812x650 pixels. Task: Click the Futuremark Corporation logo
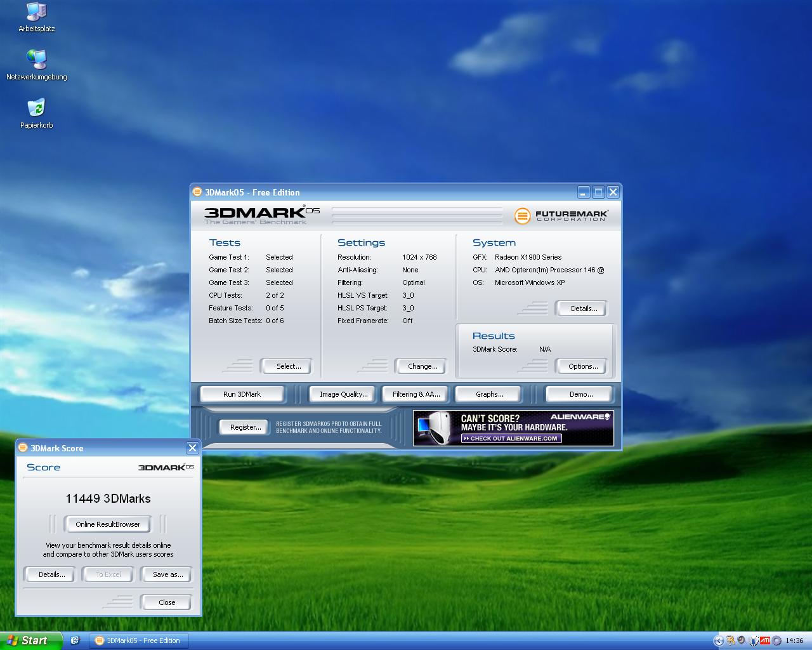pos(561,216)
